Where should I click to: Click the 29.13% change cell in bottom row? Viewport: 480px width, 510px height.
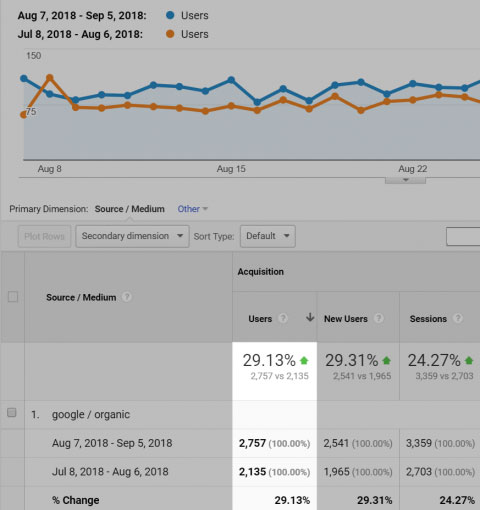[292, 500]
